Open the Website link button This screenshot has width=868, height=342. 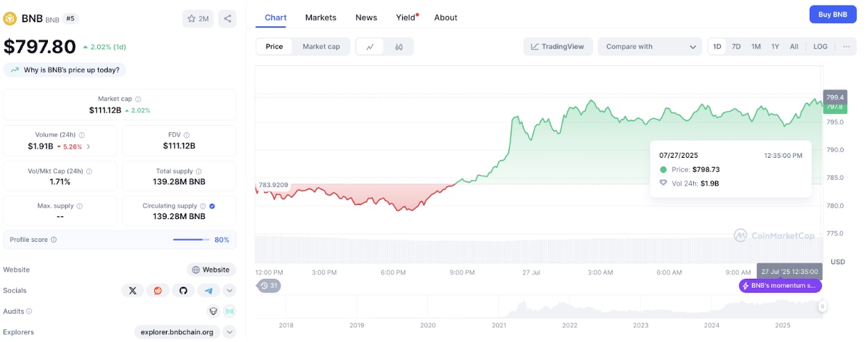tap(211, 270)
